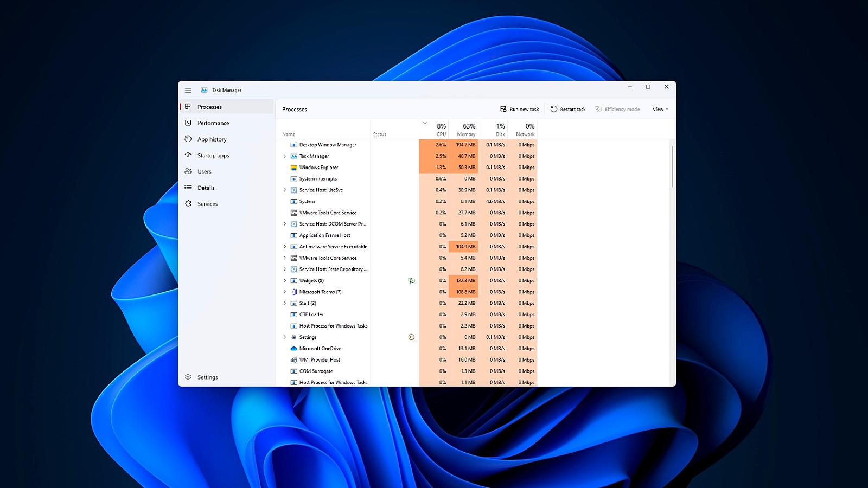The image size is (868, 488).
Task: Click the Widgets efficiency mode status icon
Action: coord(411,280)
